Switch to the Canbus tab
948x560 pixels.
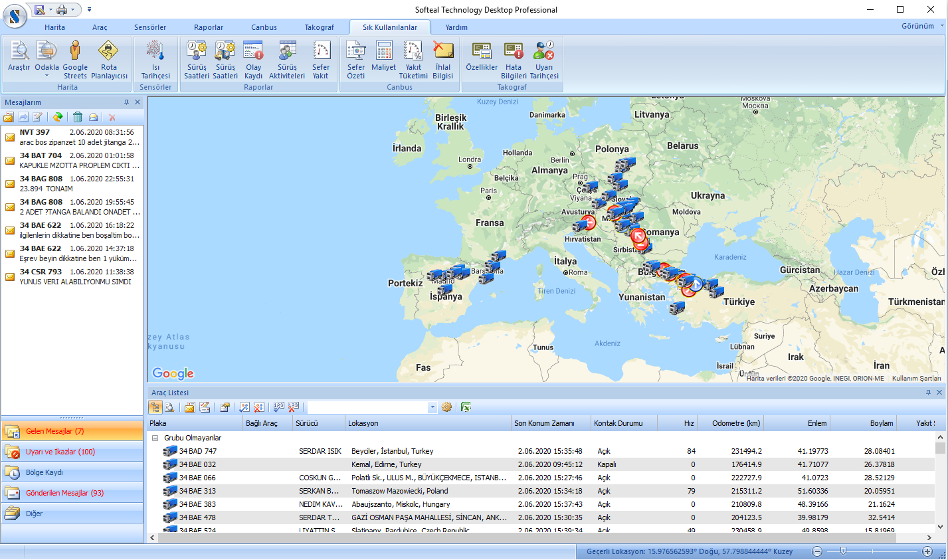(264, 27)
